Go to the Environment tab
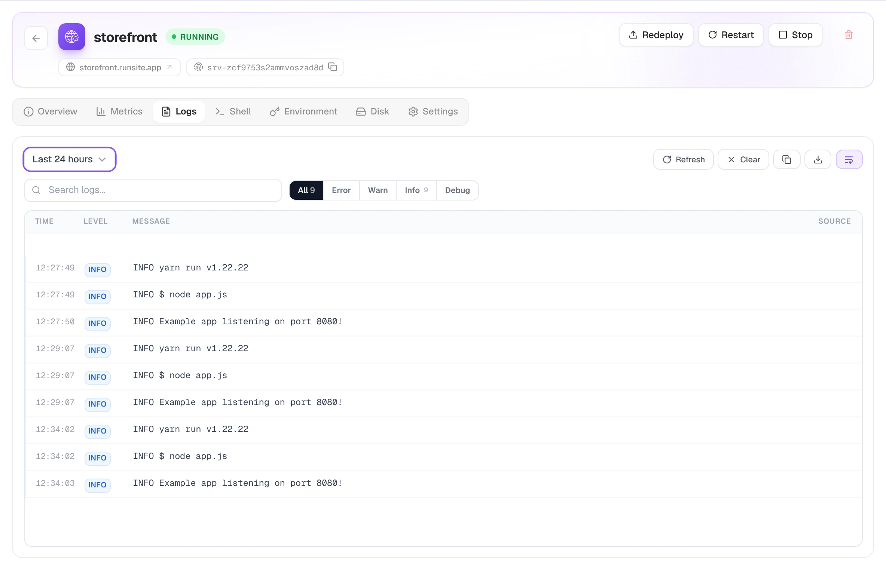Image resolution: width=886 pixels, height=588 pixels. pyautogui.click(x=303, y=112)
